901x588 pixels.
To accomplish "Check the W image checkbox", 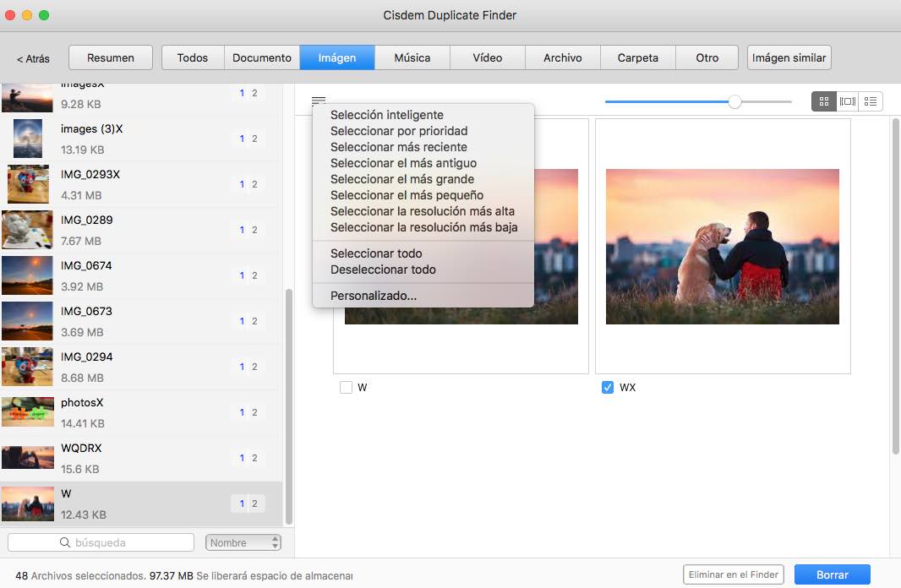I will click(x=346, y=388).
